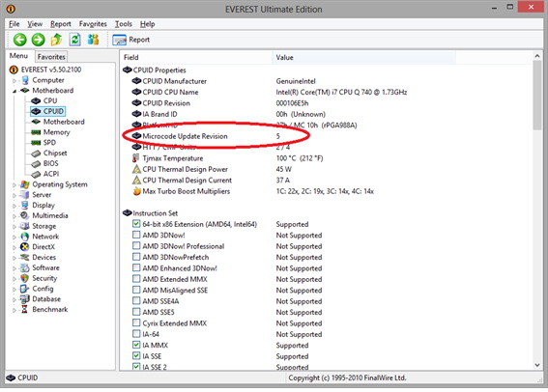Screen dimensions: 548x392
Task: Select the CPU chip icon in tree
Action: (36, 100)
